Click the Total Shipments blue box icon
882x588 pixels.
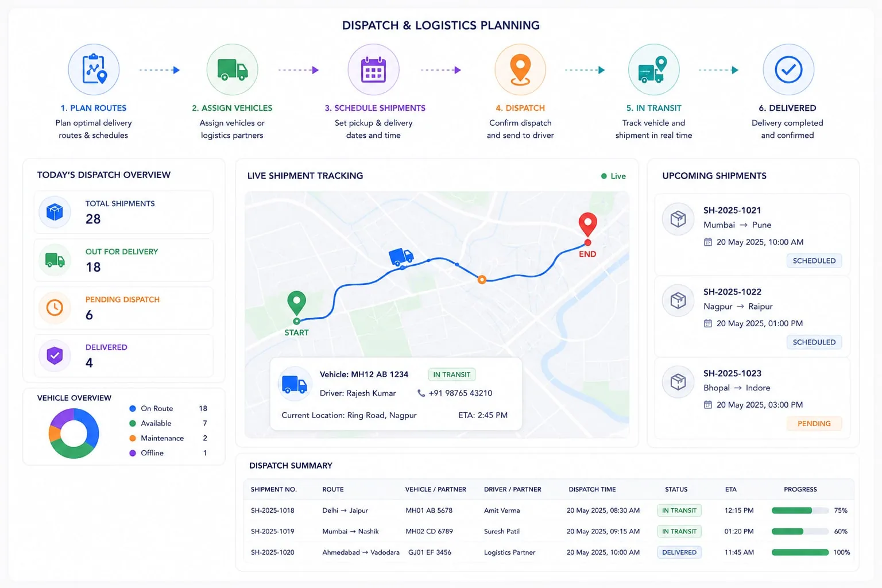[55, 212]
